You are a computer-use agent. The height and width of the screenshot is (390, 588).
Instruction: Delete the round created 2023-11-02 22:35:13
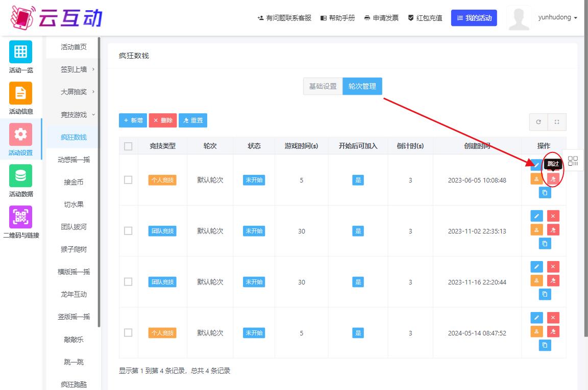point(553,216)
